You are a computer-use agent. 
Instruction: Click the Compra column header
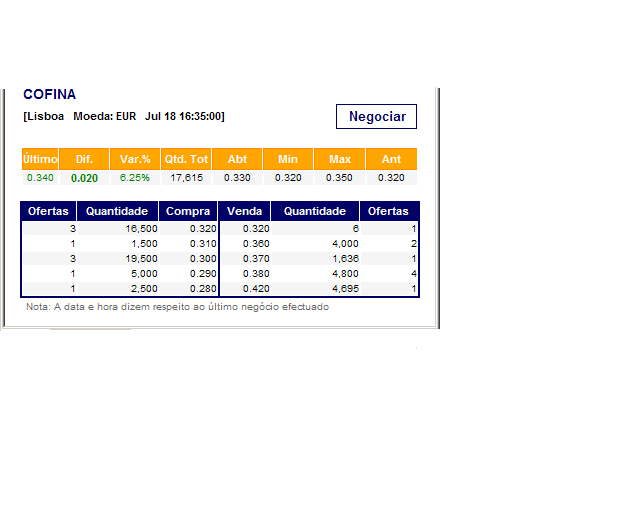(x=188, y=211)
